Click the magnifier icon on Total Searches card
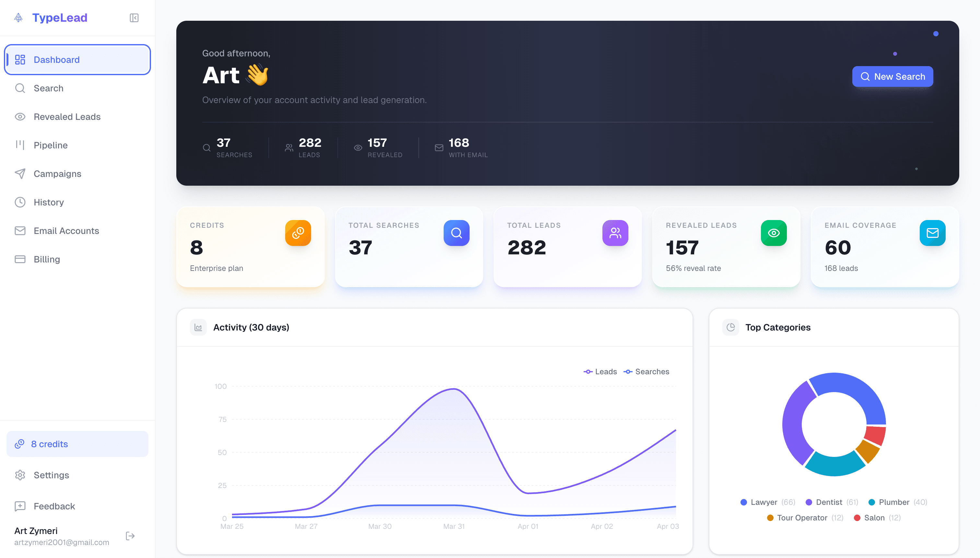 (x=456, y=233)
